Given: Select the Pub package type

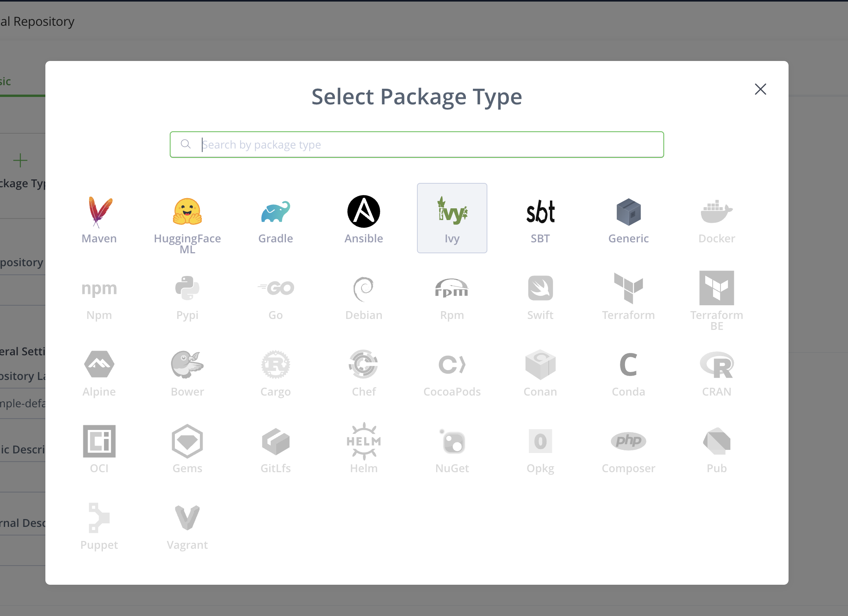Looking at the screenshot, I should 717,448.
